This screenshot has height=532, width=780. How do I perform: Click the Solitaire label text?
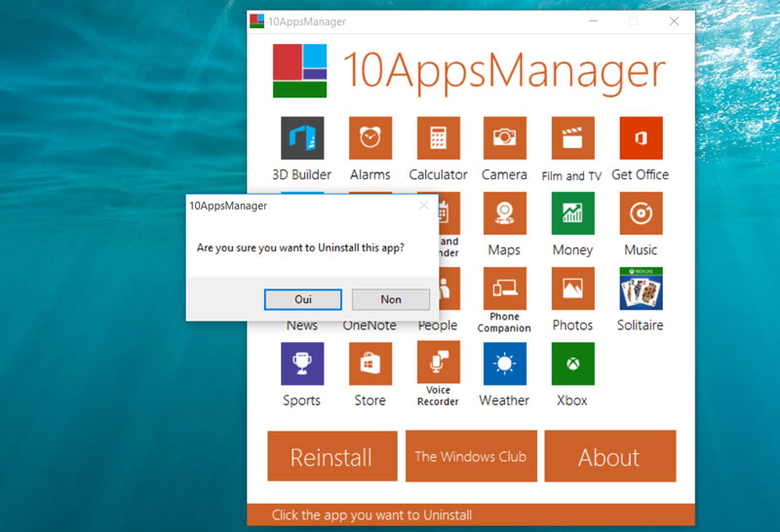click(641, 325)
